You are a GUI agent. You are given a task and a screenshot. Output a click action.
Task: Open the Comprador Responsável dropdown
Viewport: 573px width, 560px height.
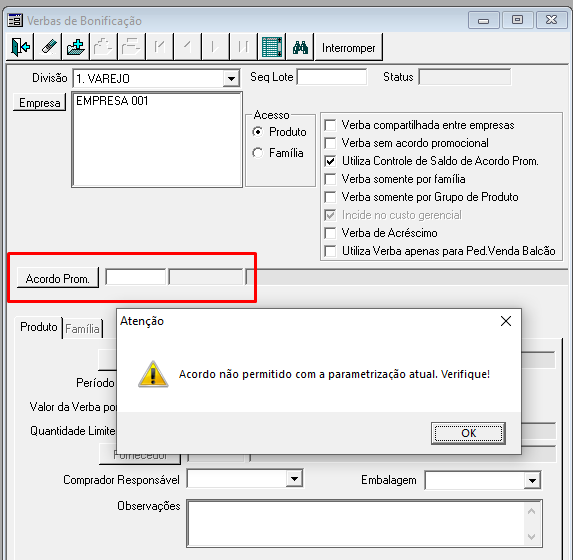point(294,479)
